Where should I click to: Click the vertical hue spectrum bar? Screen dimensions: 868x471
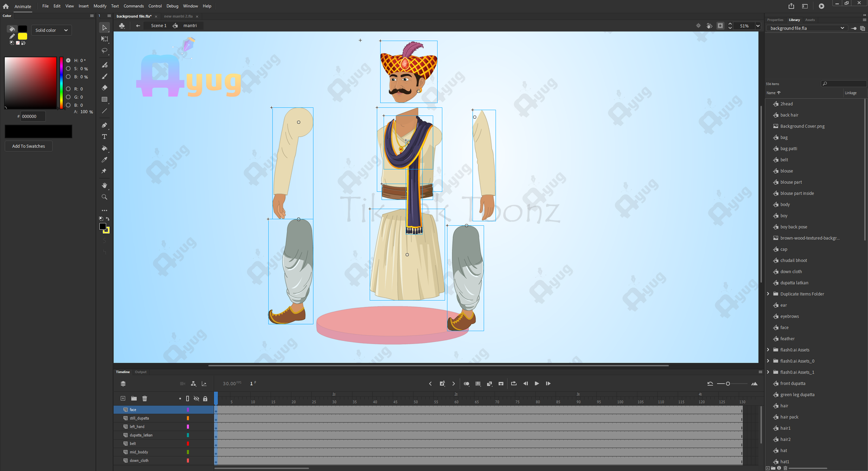tap(61, 82)
